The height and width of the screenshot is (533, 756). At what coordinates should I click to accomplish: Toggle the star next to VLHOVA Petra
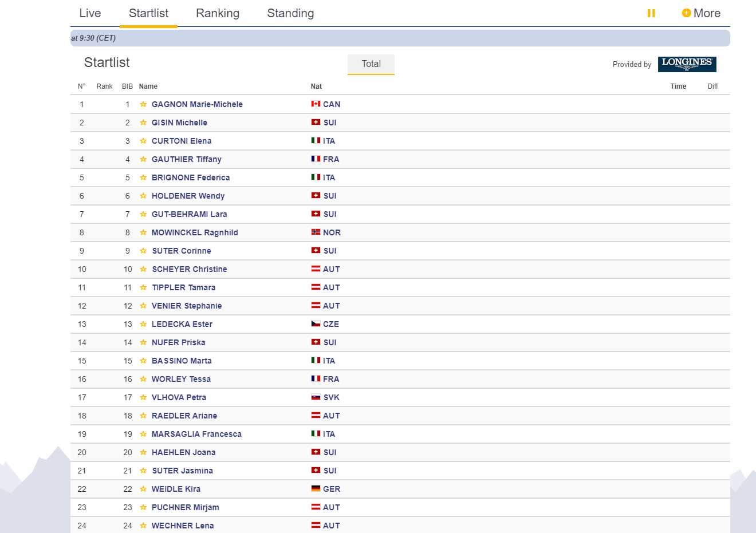coord(143,397)
